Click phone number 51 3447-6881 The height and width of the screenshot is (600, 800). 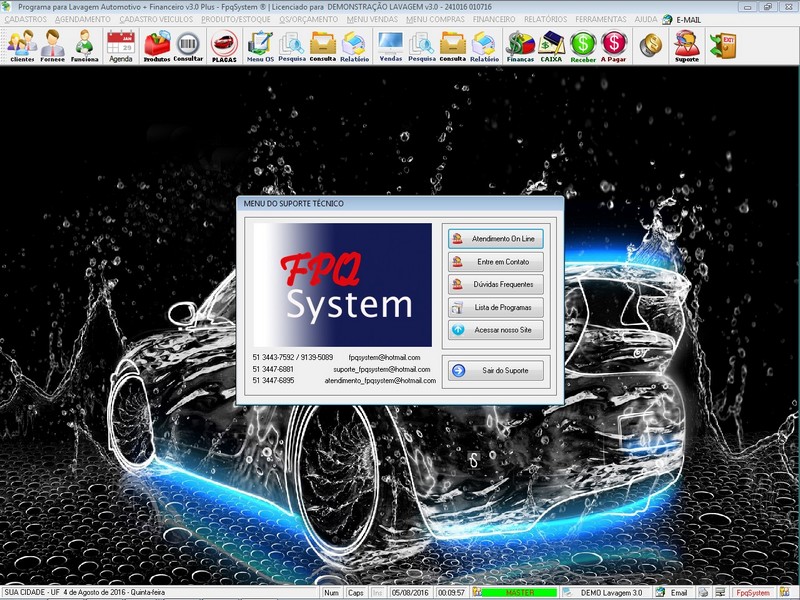(273, 369)
